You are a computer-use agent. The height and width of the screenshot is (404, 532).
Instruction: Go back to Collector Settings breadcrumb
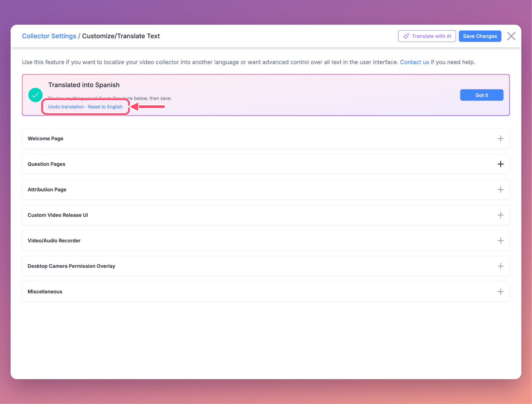pyautogui.click(x=49, y=36)
